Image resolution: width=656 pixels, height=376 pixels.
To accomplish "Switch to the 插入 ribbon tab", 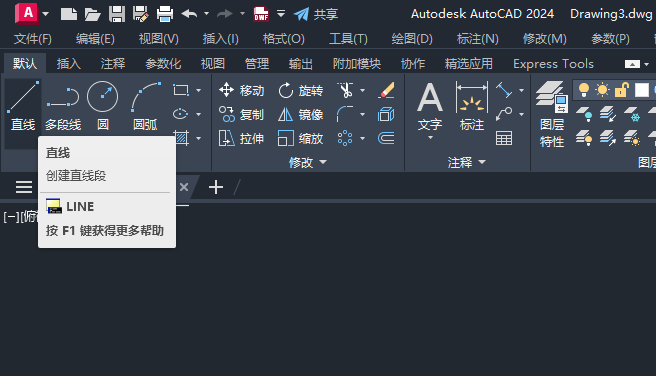I will [69, 64].
